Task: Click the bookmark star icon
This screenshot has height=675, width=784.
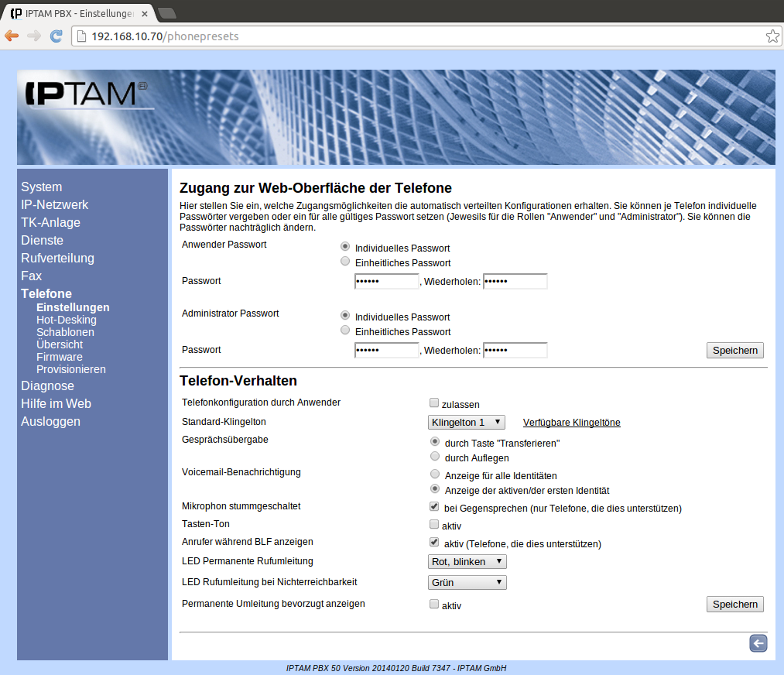Action: [x=772, y=36]
